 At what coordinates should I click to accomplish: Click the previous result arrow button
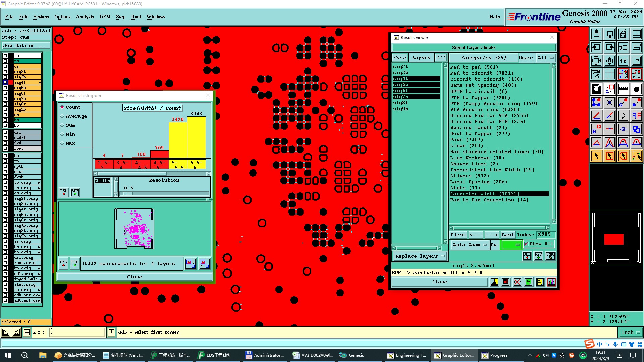(x=476, y=235)
